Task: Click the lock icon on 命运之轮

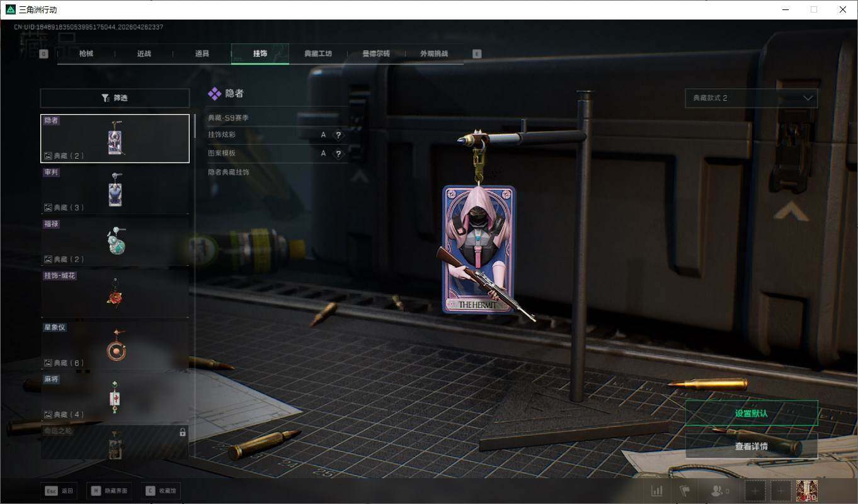Action: pyautogui.click(x=183, y=432)
